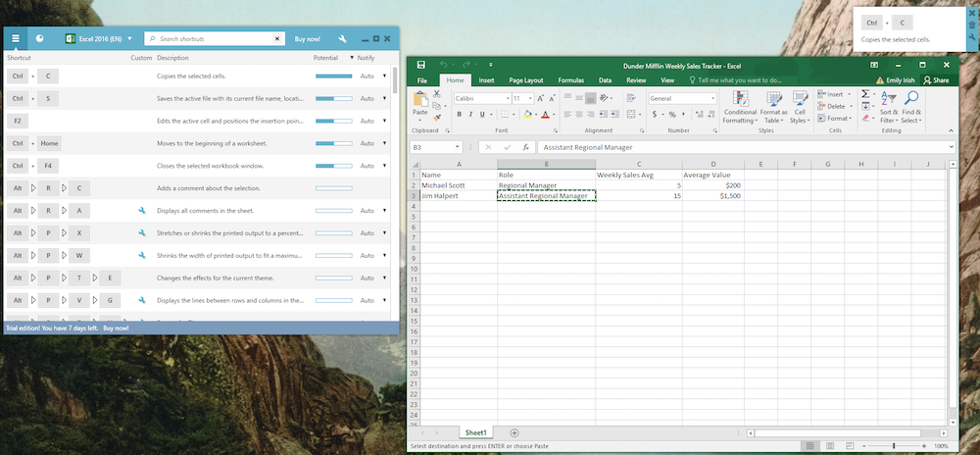Click Increase Font Size icon
980x455 pixels.
[541, 98]
